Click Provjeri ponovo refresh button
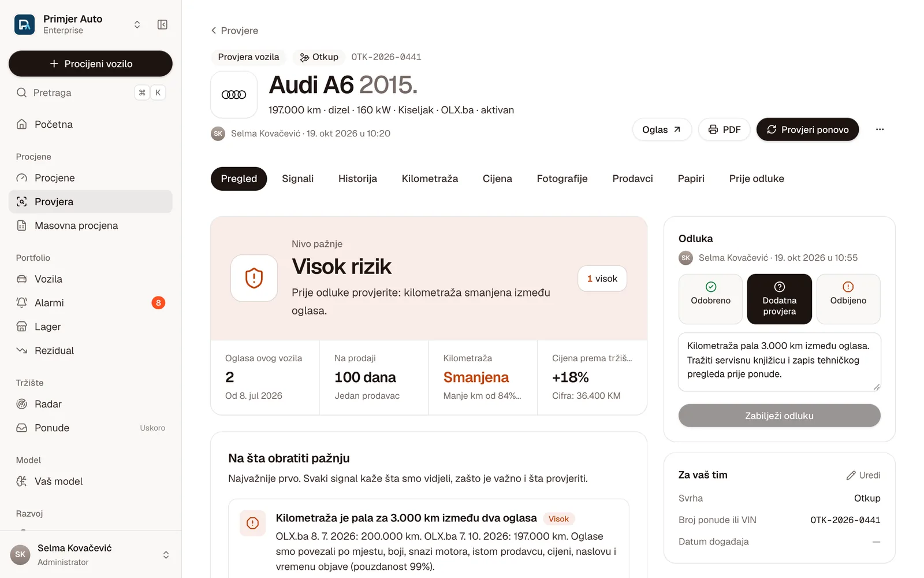The width and height of the screenshot is (924, 578). [807, 129]
